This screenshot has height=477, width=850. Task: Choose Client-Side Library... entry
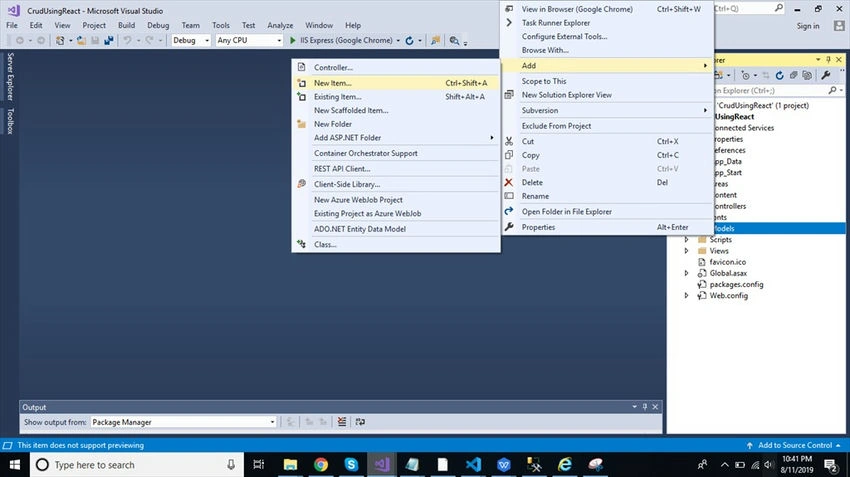[396, 184]
